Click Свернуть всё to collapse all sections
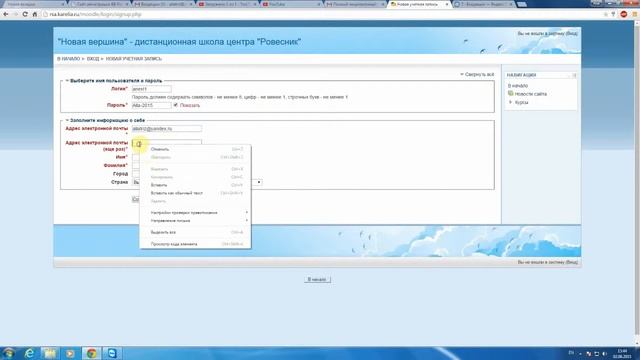Image resolution: width=640 pixels, height=360 pixels. 477,74
